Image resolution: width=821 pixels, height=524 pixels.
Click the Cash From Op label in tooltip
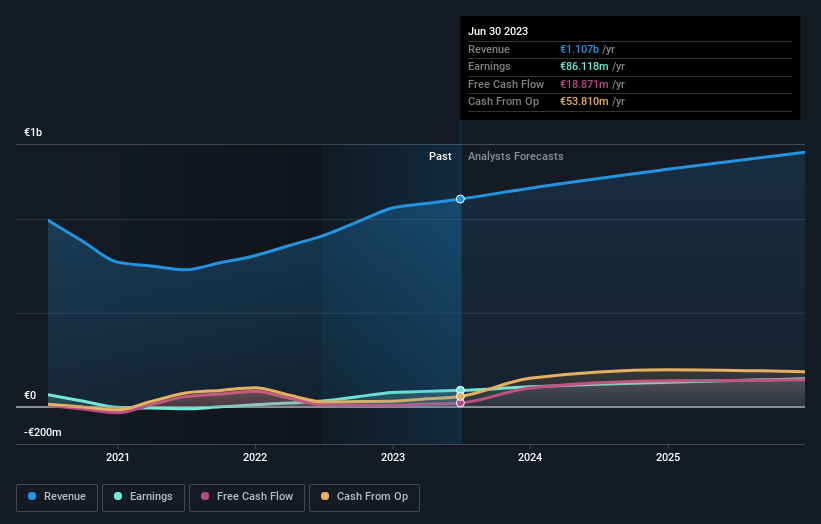click(503, 102)
